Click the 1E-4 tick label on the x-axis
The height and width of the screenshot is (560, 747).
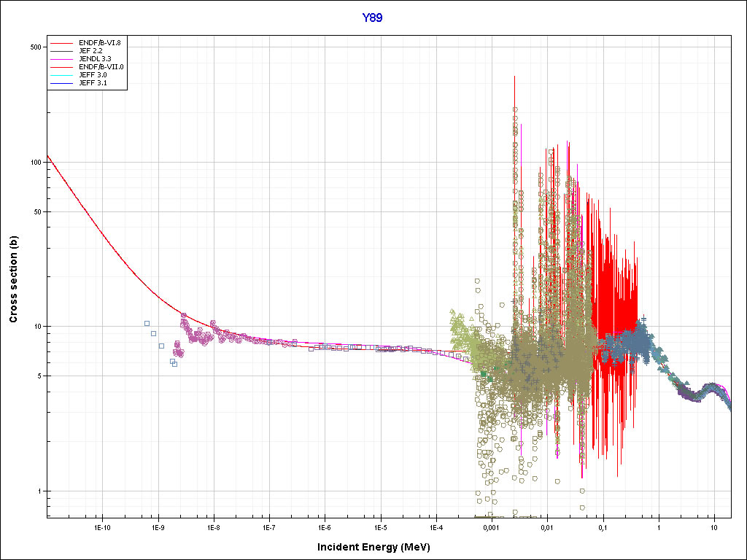coord(436,527)
